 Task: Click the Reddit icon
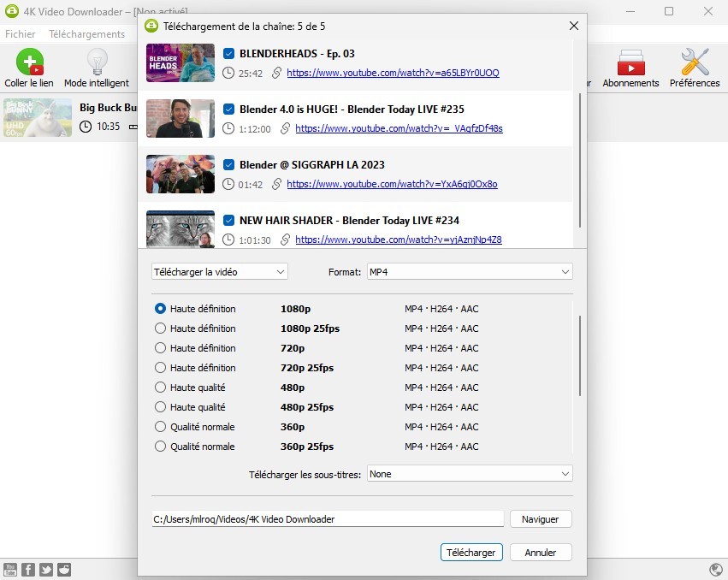pyautogui.click(x=63, y=569)
